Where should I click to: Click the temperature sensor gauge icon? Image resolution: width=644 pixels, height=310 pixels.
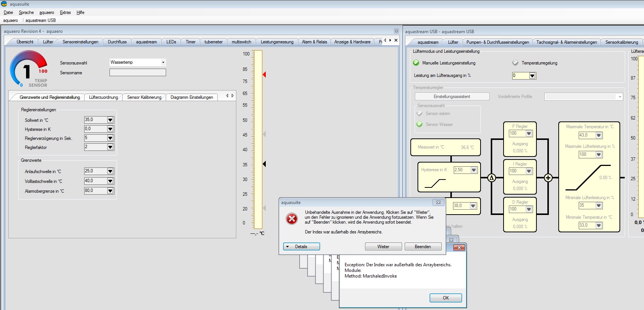pos(29,69)
